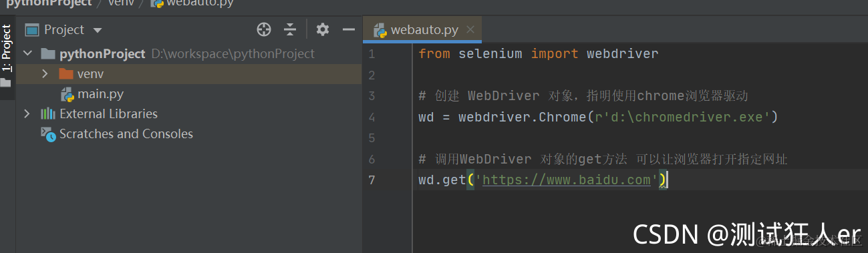Close the webauto.py tab
The height and width of the screenshot is (253, 868).
470,30
